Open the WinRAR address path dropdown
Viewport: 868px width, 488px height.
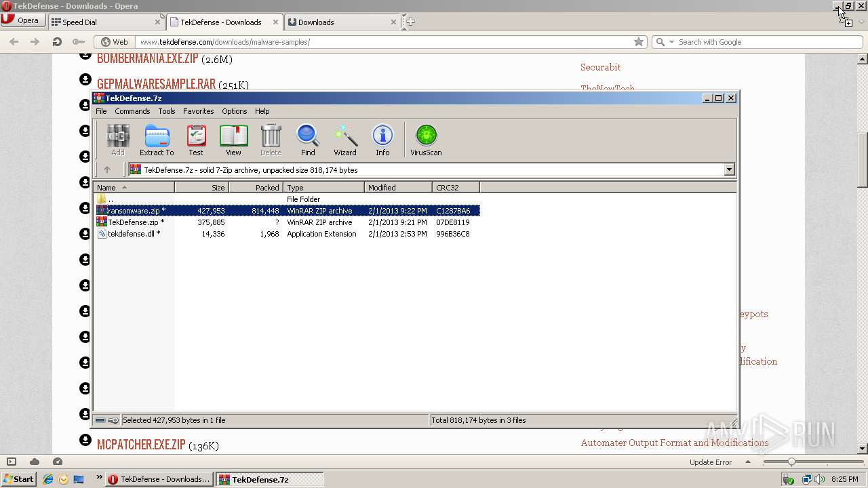(730, 170)
